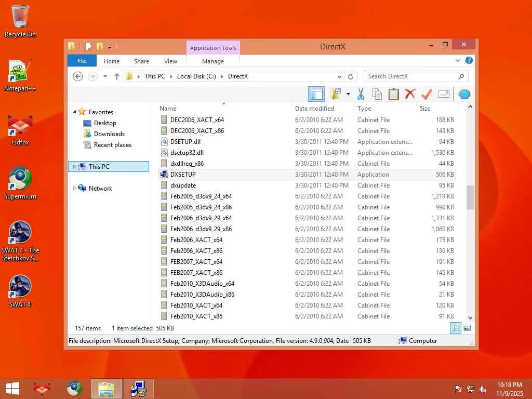Viewport: 532px width, 399px height.
Task: Select the Notepad++ desktop shortcut
Action: [20, 75]
